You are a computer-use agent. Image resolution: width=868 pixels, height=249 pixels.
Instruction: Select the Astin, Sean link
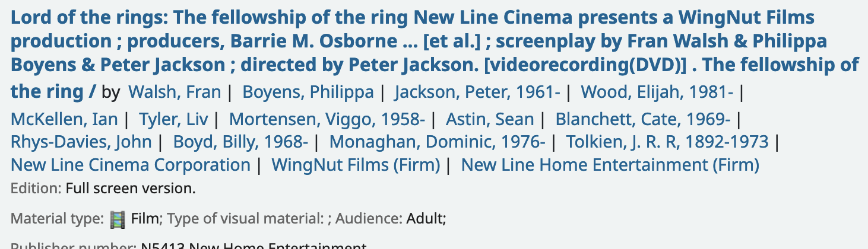click(490, 119)
